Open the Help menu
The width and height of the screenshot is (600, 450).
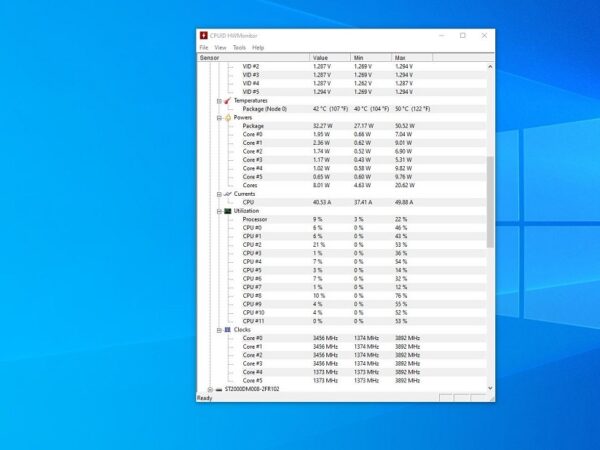click(x=258, y=47)
